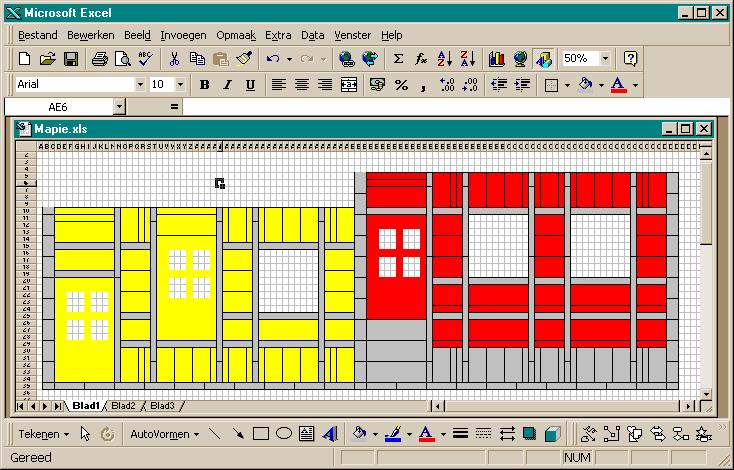The height and width of the screenshot is (470, 734).
Task: Click the Save floppy disk icon
Action: (71, 59)
